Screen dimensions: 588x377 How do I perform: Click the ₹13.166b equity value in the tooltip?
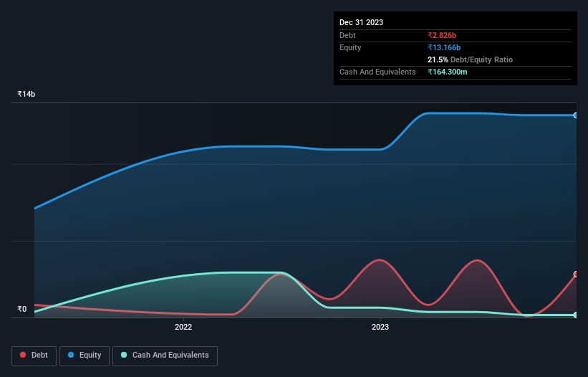[444, 47]
